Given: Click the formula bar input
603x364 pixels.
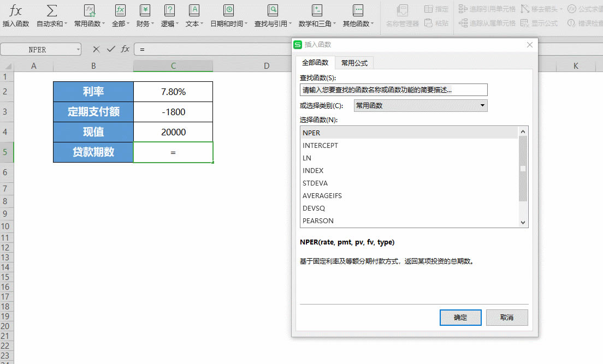Looking at the screenshot, I should 214,50.
